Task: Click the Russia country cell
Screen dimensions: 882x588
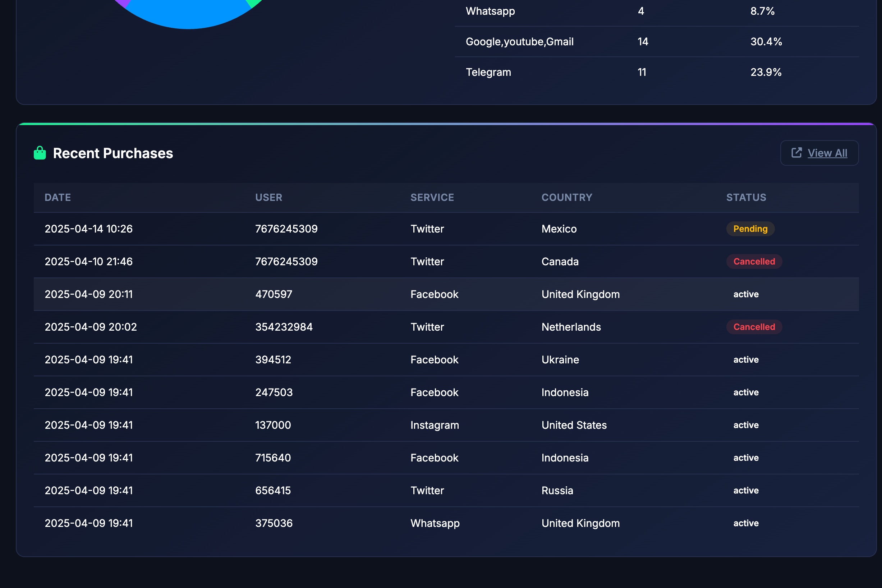Action: coord(557,491)
